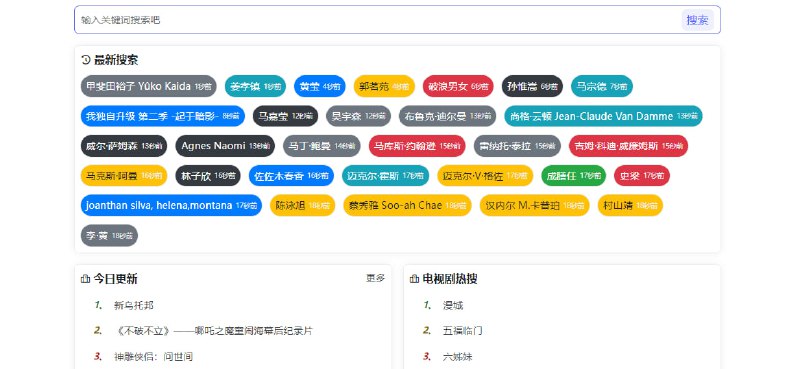Click the thumbs-up icon beside 今日更新

click(86, 279)
